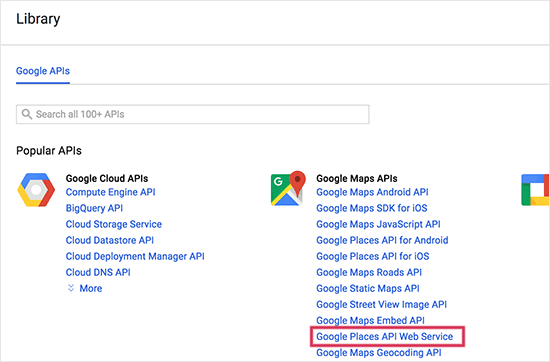
Task: Open Google Maps SDK for iOS link
Action: [372, 208]
